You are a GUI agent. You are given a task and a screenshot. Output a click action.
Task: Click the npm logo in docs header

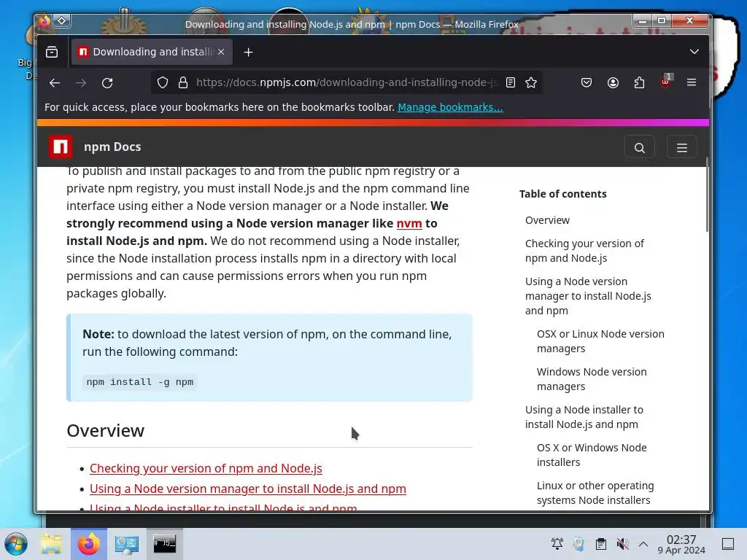[x=61, y=147]
